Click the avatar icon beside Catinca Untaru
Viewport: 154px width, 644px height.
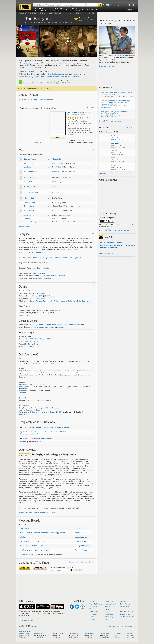(x=21, y=159)
